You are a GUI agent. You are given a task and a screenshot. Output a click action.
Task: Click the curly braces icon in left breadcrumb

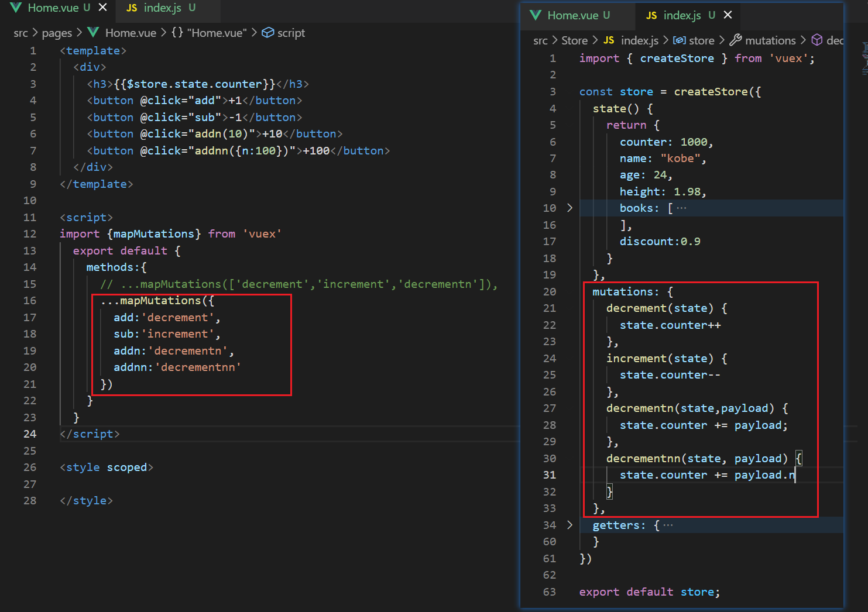(x=177, y=33)
